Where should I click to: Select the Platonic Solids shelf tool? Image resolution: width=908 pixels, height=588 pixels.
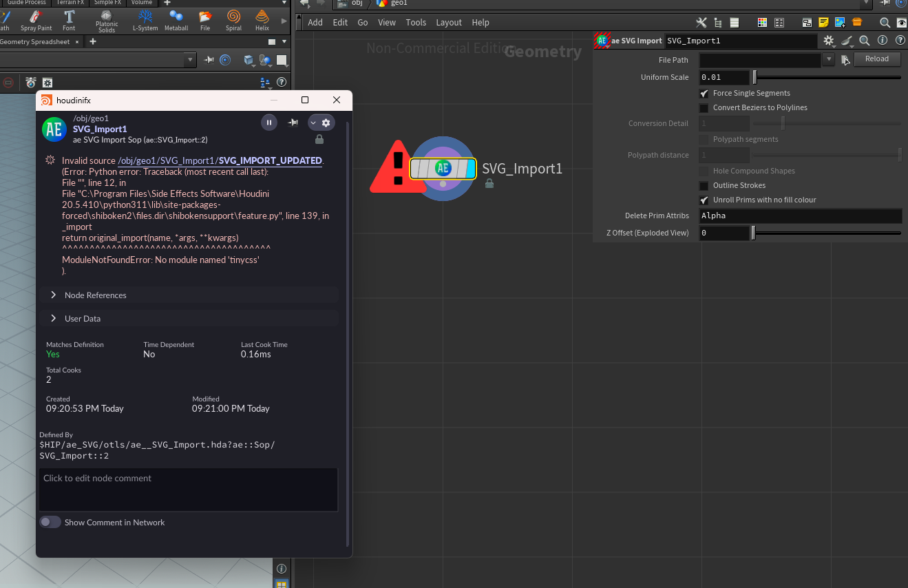107,21
